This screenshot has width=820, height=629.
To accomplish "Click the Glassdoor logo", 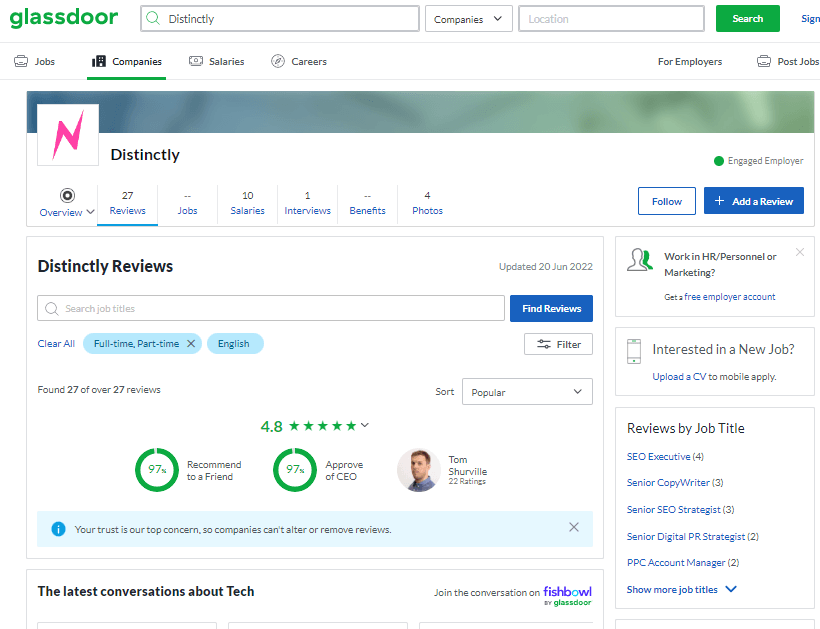I will tap(64, 17).
